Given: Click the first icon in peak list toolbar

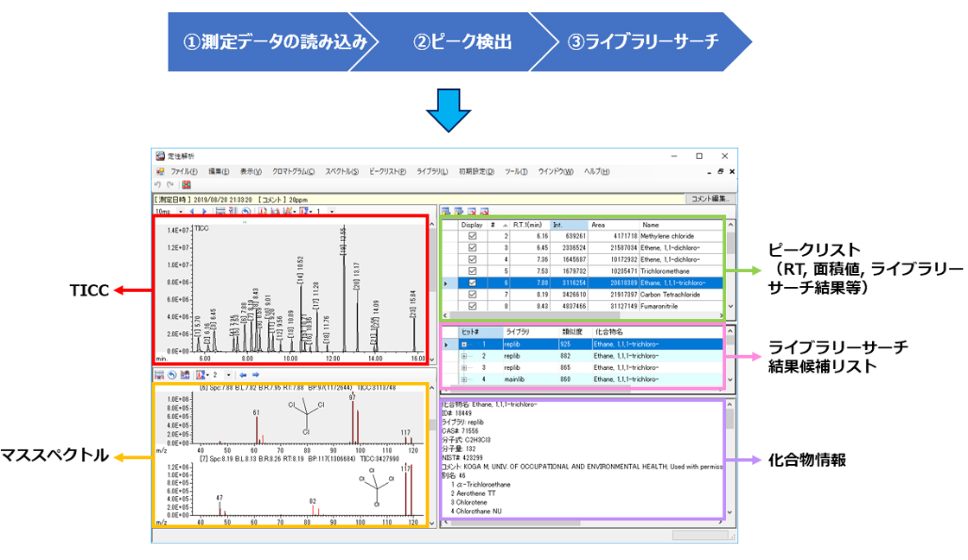Looking at the screenshot, I should 447,211.
